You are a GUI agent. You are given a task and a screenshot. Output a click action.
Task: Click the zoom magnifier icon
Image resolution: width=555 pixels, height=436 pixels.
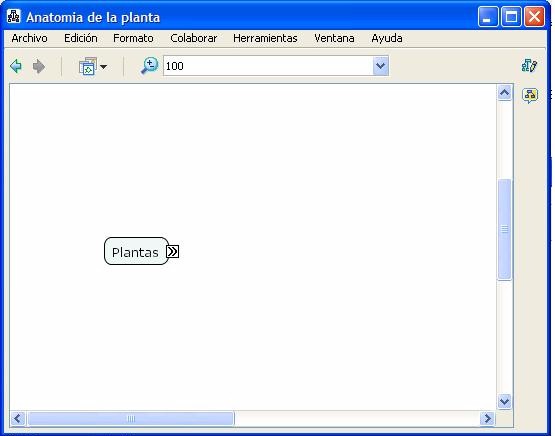[x=149, y=66]
